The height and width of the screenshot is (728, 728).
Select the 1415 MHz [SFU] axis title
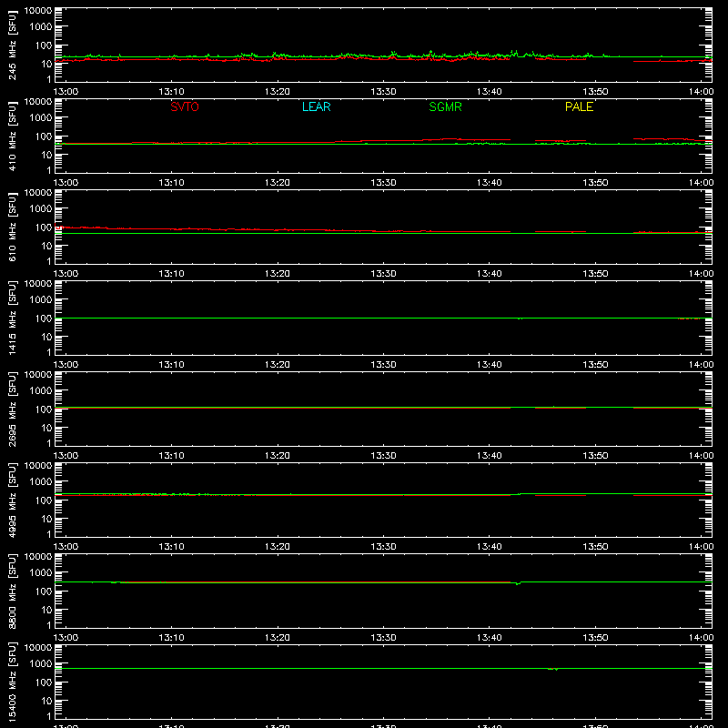[x=12, y=318]
